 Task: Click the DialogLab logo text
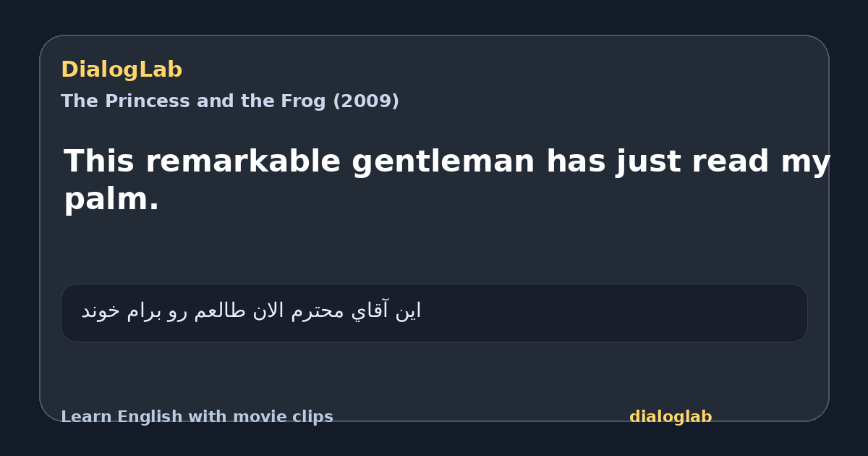click(122, 70)
